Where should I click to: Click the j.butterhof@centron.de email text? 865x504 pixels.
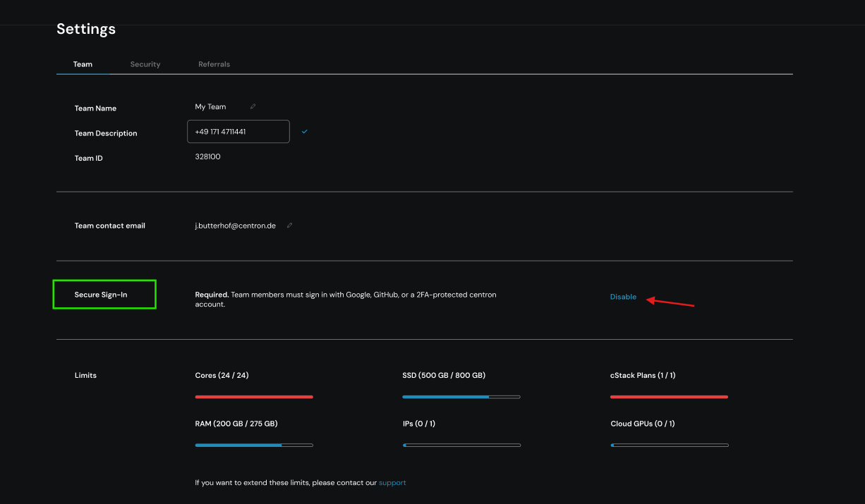coord(235,226)
